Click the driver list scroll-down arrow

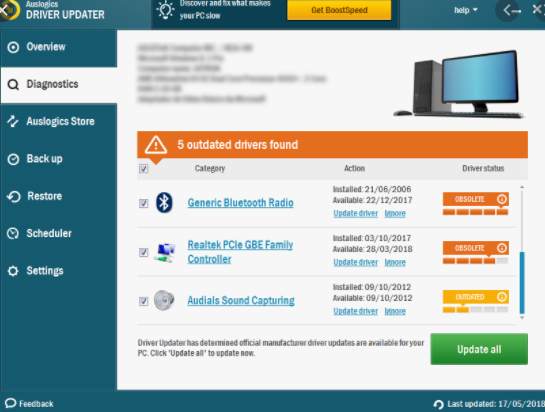[x=522, y=317]
